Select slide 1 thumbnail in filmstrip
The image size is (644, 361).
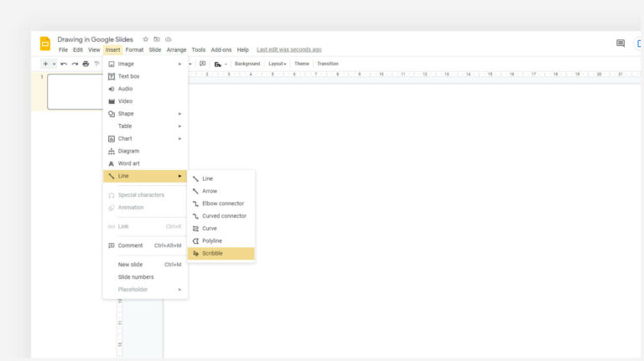coord(75,91)
